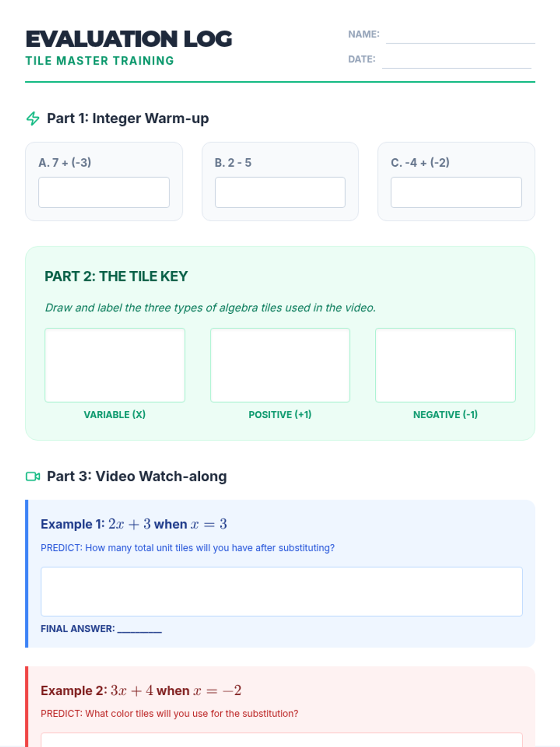This screenshot has width=560, height=747.
Task: Click the lightning bolt icon beside Part 1
Action: [x=33, y=119]
